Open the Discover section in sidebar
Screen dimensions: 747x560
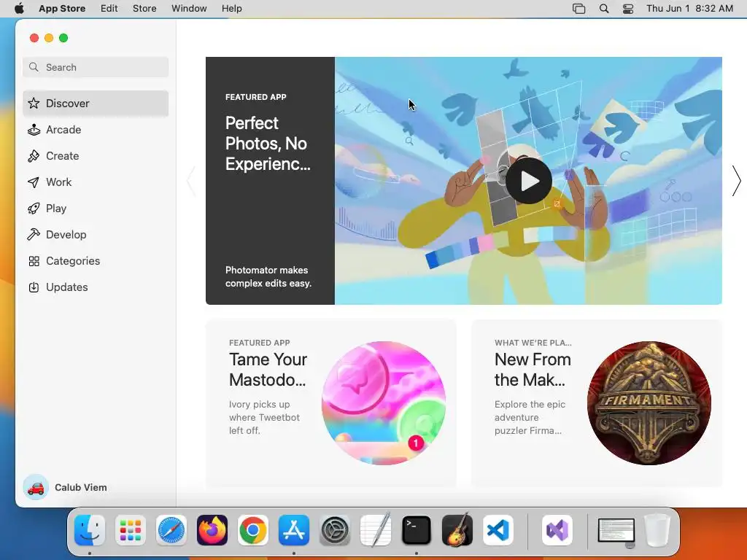tap(96, 104)
